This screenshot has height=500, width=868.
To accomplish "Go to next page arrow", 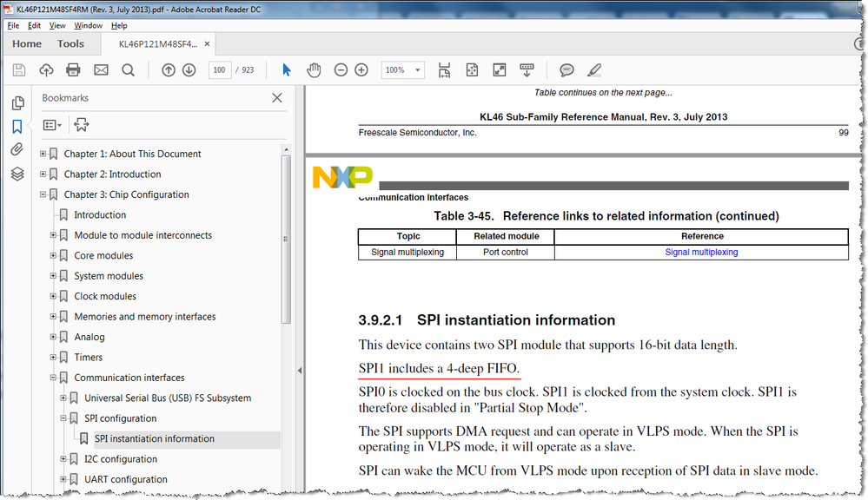I will (x=189, y=70).
